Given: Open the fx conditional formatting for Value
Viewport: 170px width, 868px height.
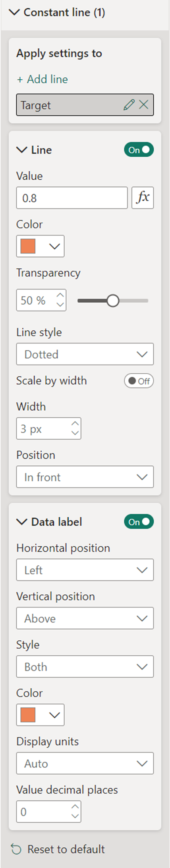Looking at the screenshot, I should [x=143, y=198].
